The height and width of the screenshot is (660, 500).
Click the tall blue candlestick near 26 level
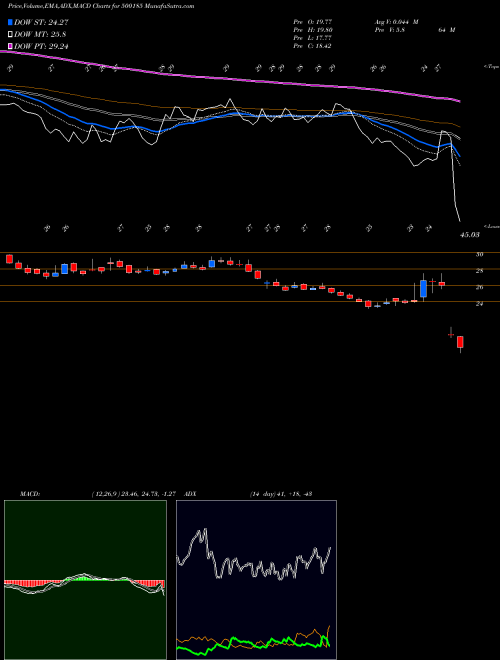(423, 288)
